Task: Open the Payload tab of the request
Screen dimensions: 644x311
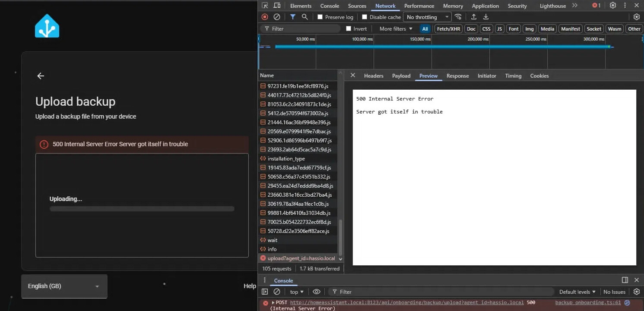Action: pos(401,75)
